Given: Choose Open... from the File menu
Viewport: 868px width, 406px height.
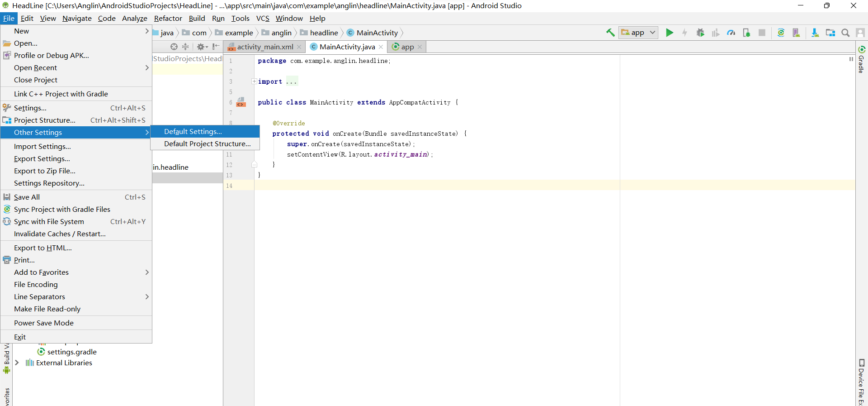Looking at the screenshot, I should pos(76,43).
